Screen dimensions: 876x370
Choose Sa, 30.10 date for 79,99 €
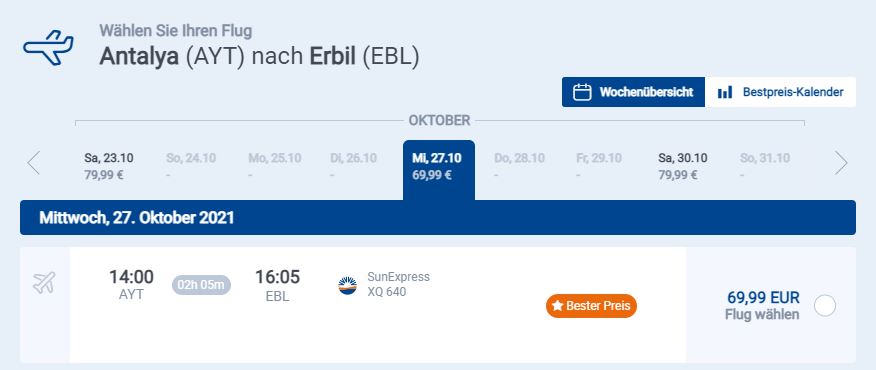[683, 166]
